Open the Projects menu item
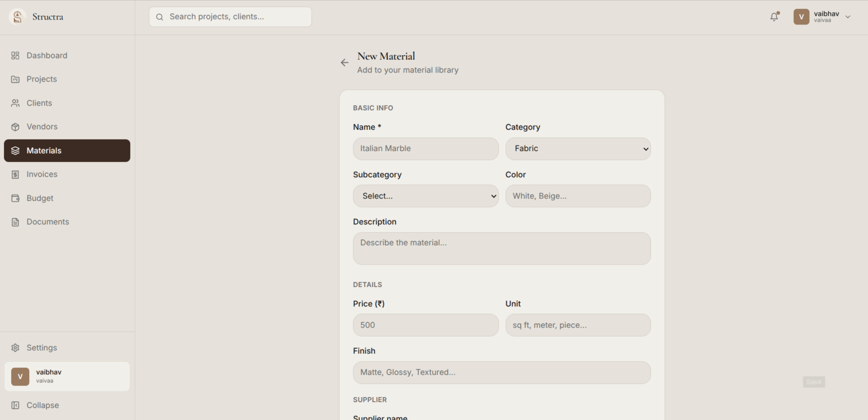Viewport: 868px width, 420px height. [67, 79]
